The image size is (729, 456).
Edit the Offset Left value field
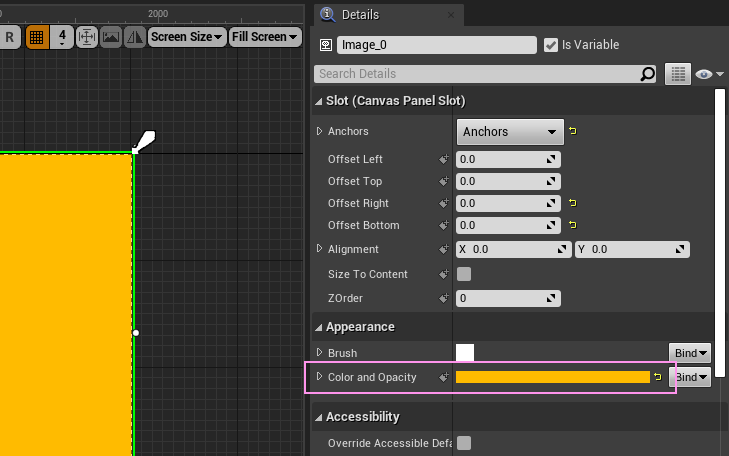pos(508,159)
